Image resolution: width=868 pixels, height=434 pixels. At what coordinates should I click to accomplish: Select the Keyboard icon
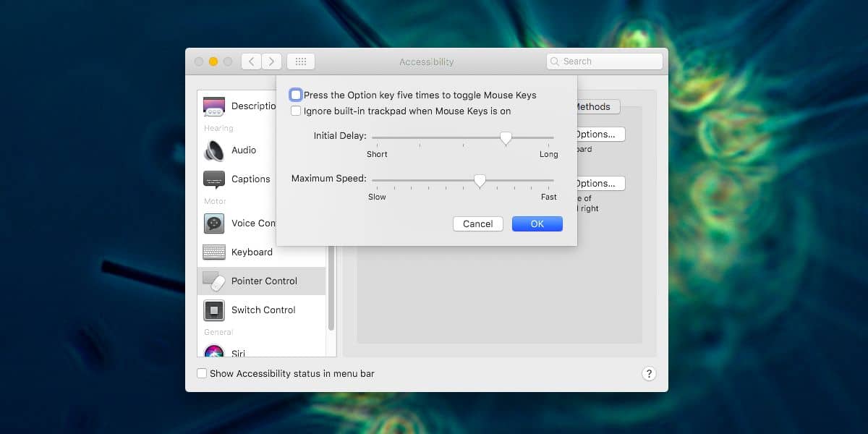pos(214,252)
